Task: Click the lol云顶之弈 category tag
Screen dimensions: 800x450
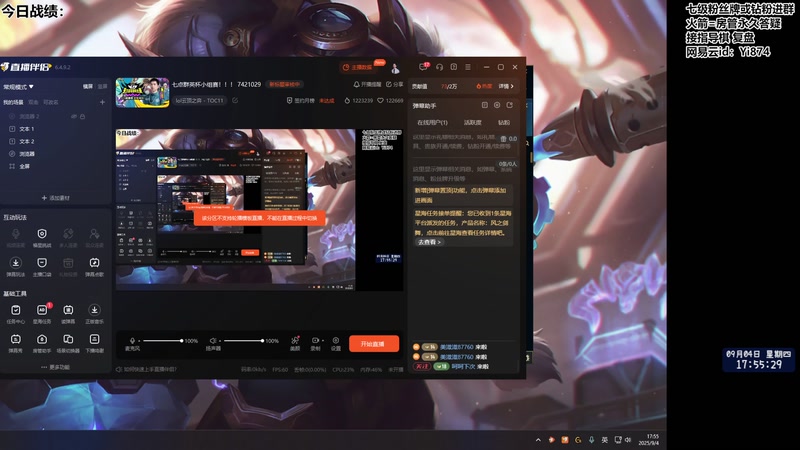Action: (x=199, y=101)
